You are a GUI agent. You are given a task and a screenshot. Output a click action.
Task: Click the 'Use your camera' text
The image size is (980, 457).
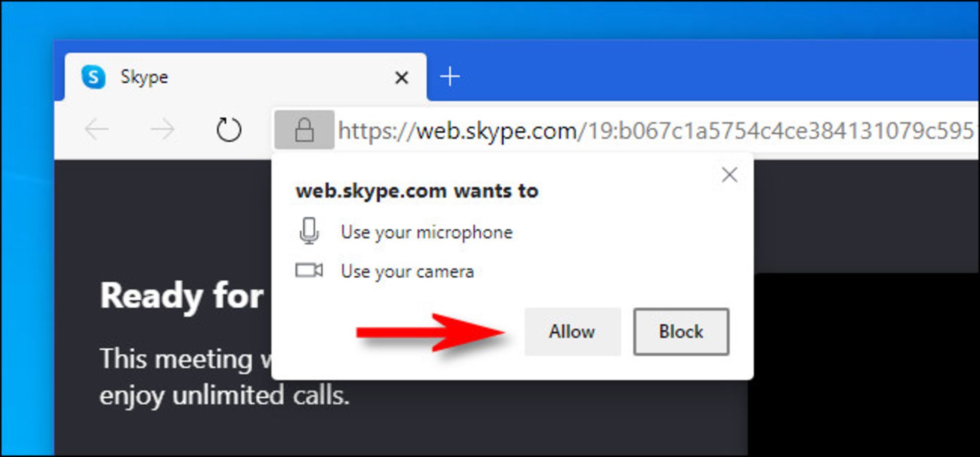click(x=407, y=272)
